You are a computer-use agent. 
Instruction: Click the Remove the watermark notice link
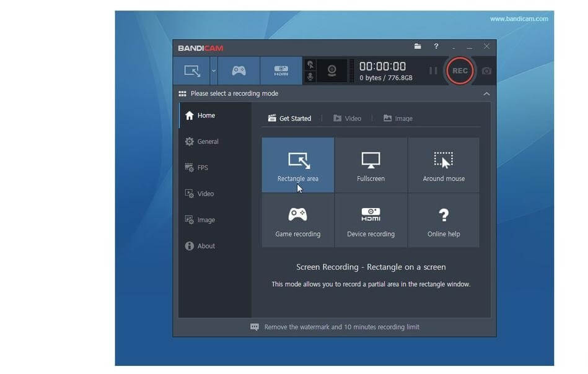click(x=341, y=327)
